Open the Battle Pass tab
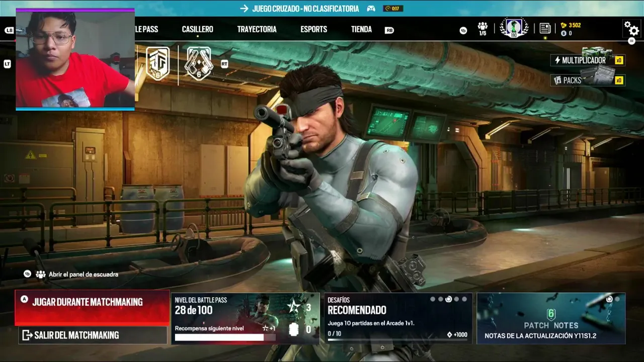Image resolution: width=644 pixels, height=362 pixels. coord(146,30)
